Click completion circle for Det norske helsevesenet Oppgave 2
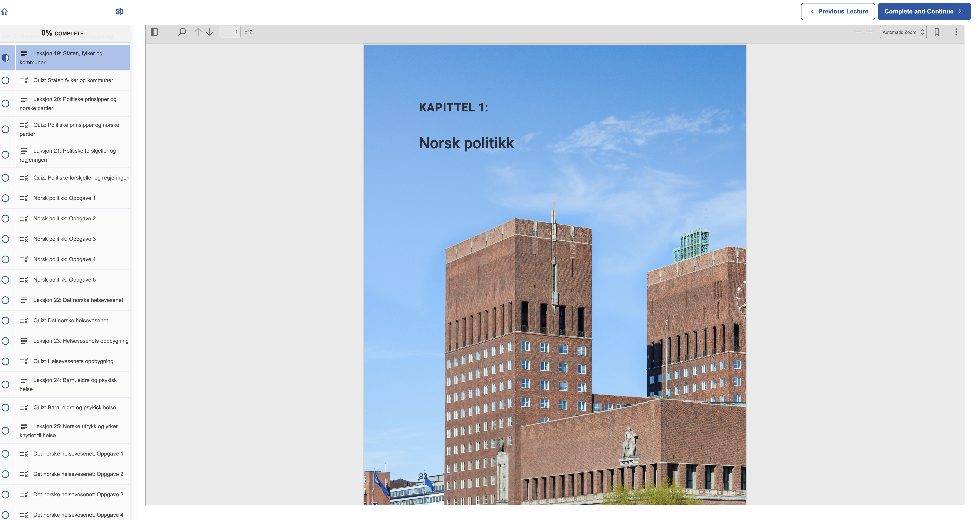The image size is (980, 520). (5, 474)
